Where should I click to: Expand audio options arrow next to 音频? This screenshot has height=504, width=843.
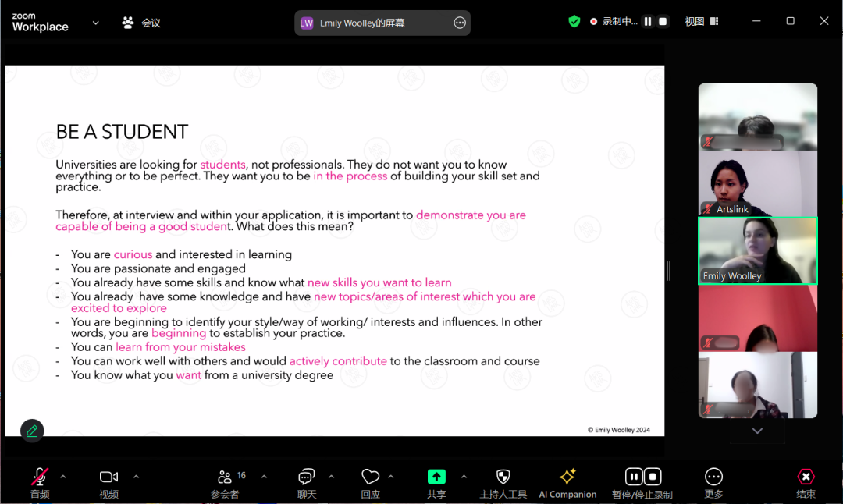click(63, 477)
